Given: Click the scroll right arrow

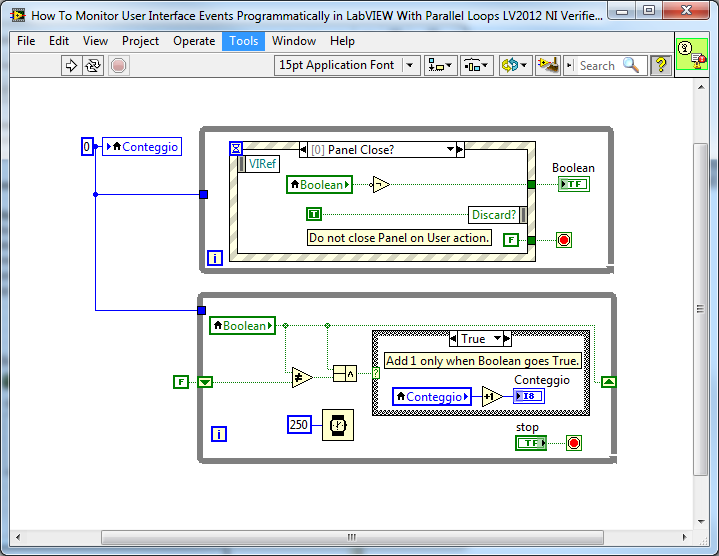Looking at the screenshot, I should click(685, 537).
